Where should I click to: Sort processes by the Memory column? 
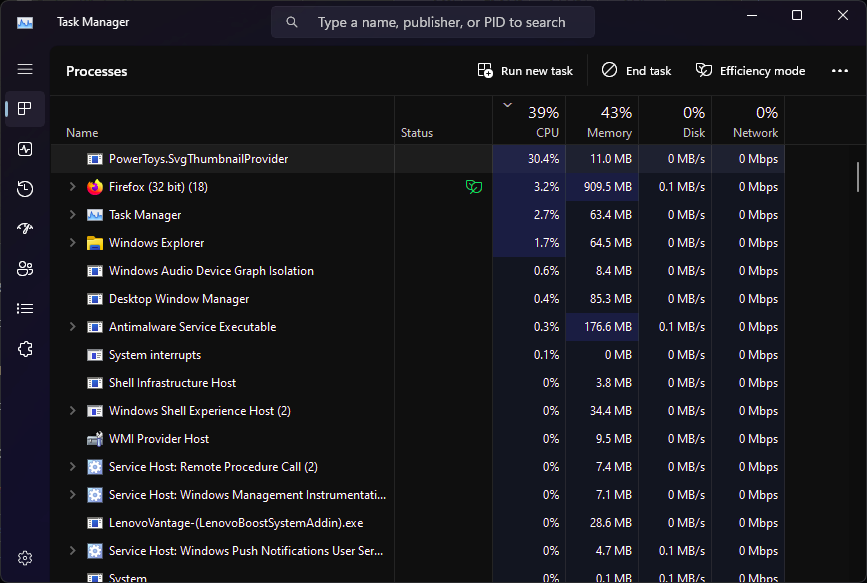(x=608, y=122)
